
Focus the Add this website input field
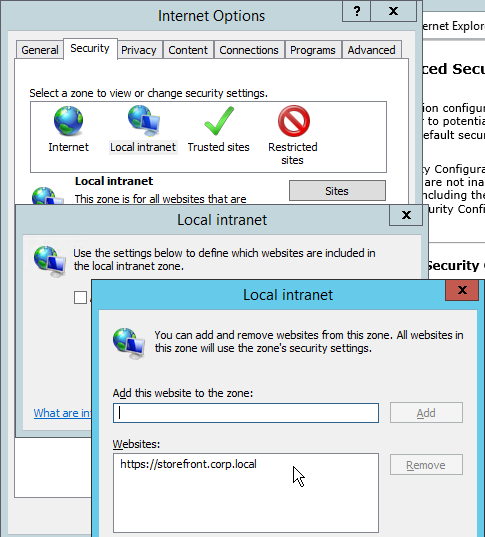[x=246, y=413]
